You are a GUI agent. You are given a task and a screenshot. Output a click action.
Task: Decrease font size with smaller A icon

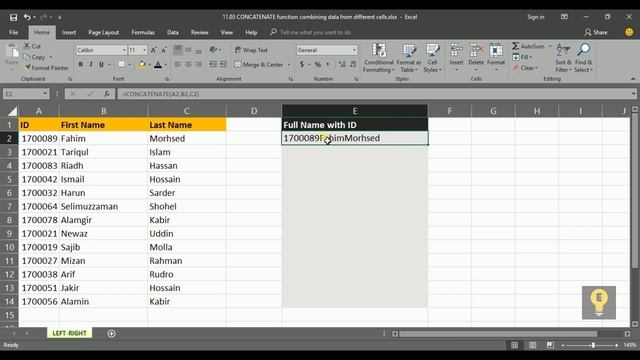164,50
